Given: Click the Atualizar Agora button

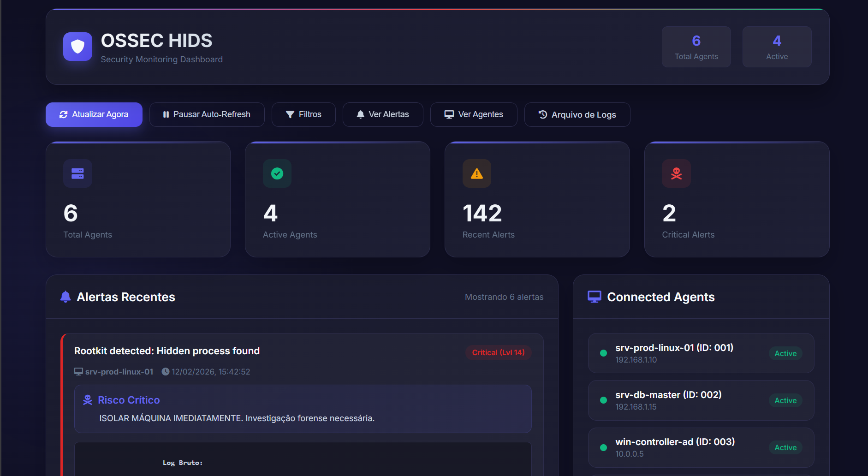Looking at the screenshot, I should point(94,114).
